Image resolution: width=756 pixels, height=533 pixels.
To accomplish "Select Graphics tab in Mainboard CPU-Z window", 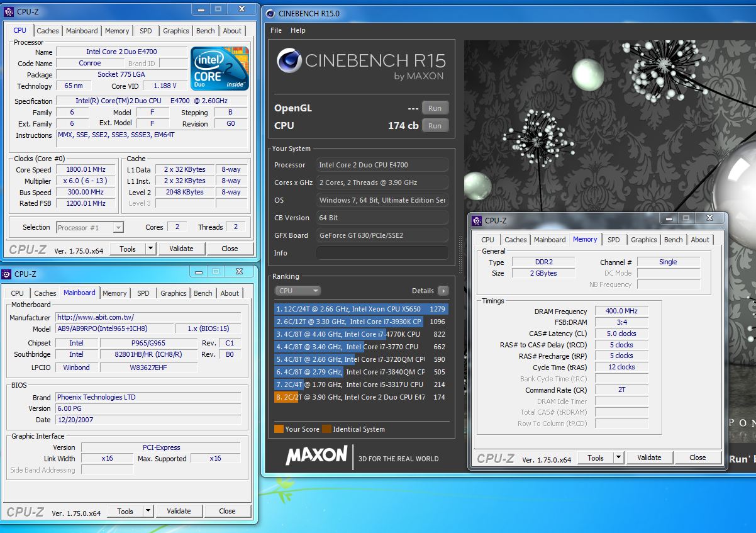I will click(174, 293).
